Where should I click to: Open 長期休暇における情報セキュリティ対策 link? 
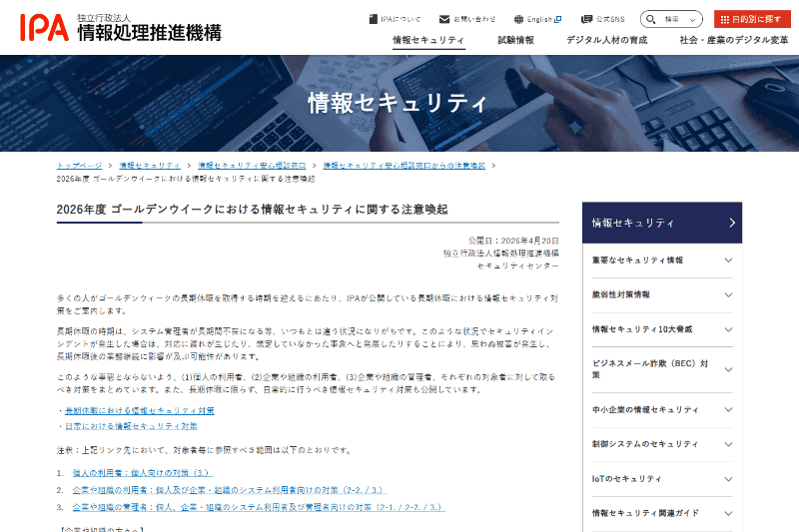pos(140,411)
